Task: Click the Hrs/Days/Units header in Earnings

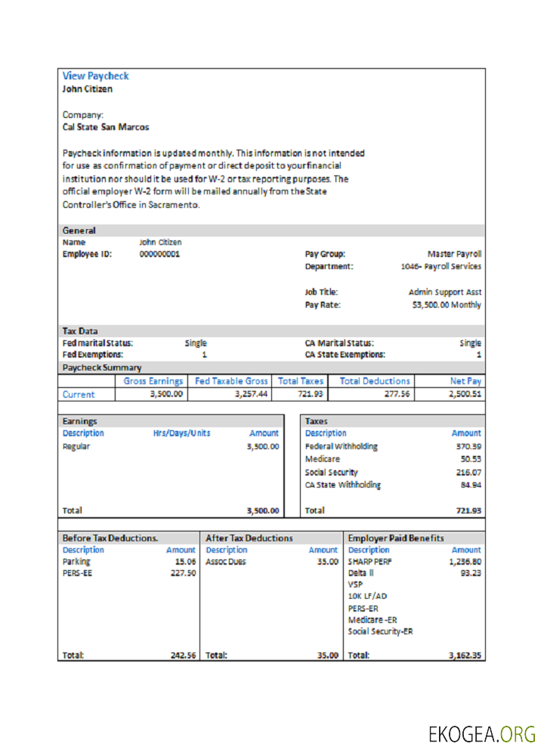Action: [x=181, y=433]
